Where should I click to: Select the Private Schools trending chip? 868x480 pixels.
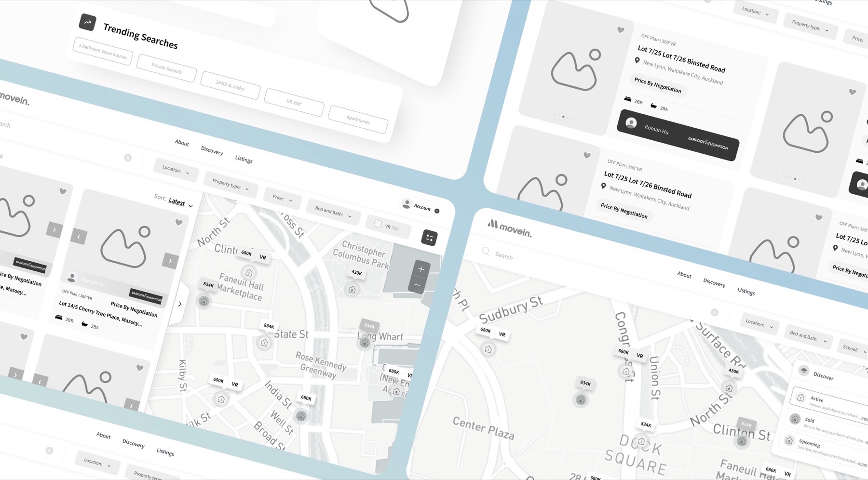pyautogui.click(x=166, y=68)
